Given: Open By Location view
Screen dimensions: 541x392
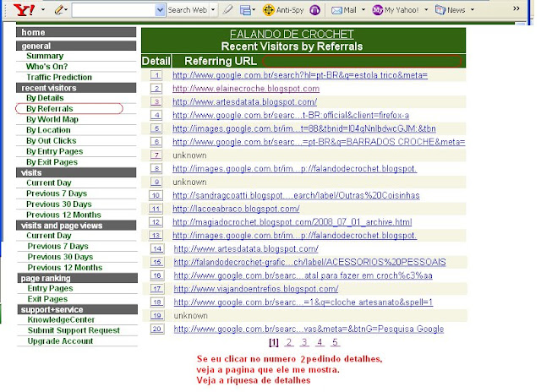Looking at the screenshot, I should [48, 130].
